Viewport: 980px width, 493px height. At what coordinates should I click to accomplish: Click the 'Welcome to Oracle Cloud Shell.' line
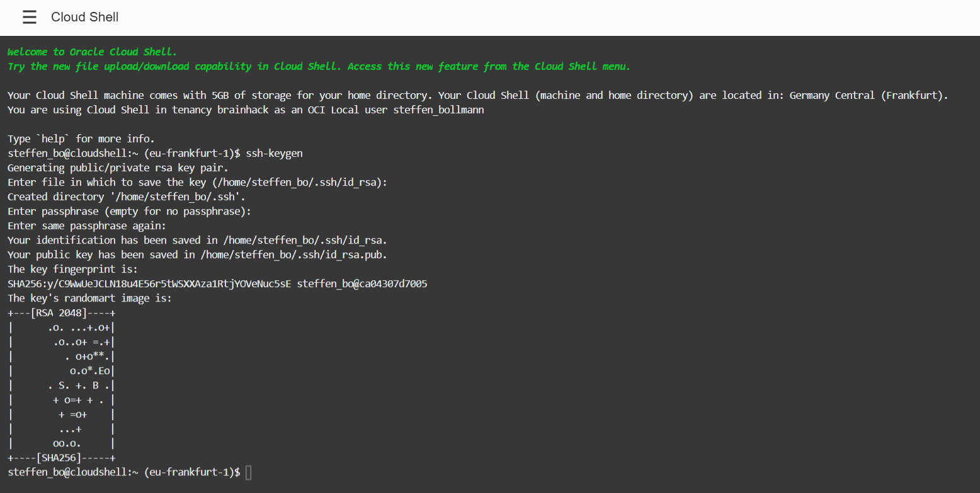tap(92, 52)
